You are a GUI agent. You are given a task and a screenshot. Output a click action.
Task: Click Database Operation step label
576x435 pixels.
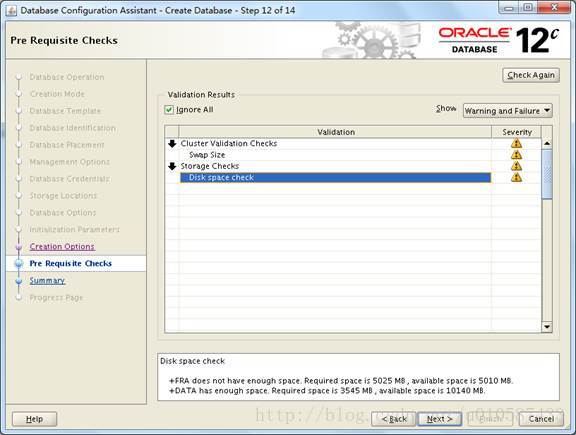tap(67, 77)
